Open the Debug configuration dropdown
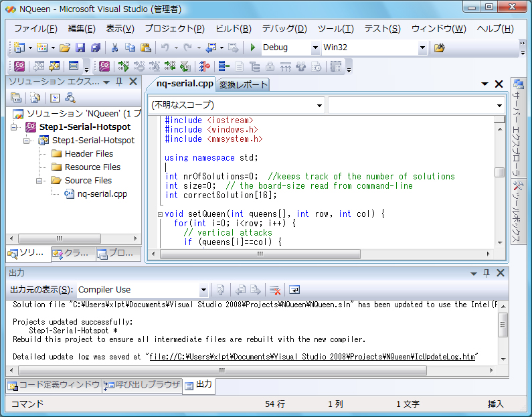This screenshot has width=532, height=417. click(315, 48)
